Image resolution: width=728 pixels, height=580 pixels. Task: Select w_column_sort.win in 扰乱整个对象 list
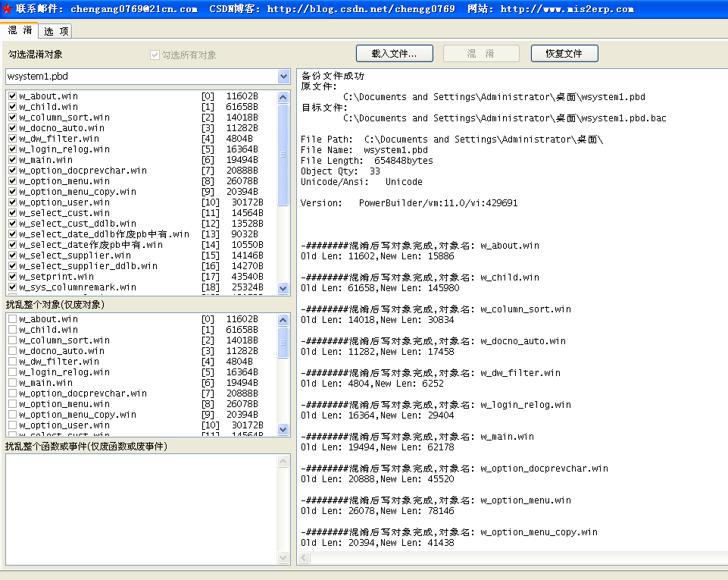tap(141, 340)
